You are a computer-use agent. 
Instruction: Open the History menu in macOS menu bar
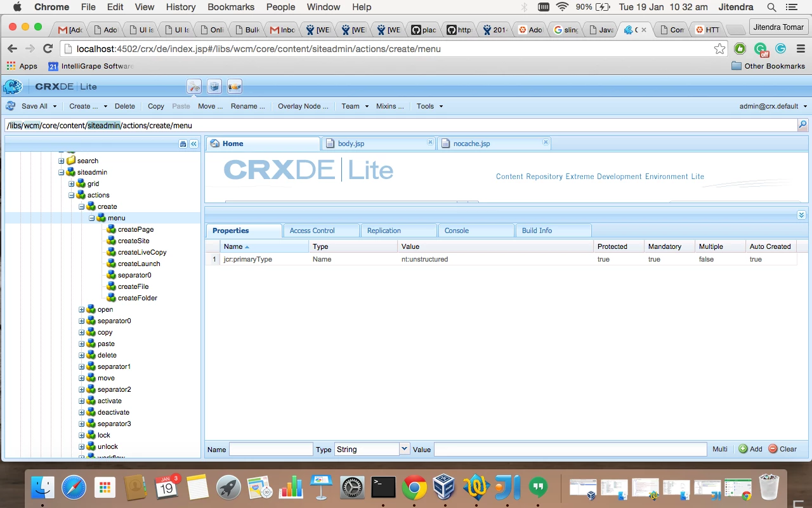pos(181,7)
